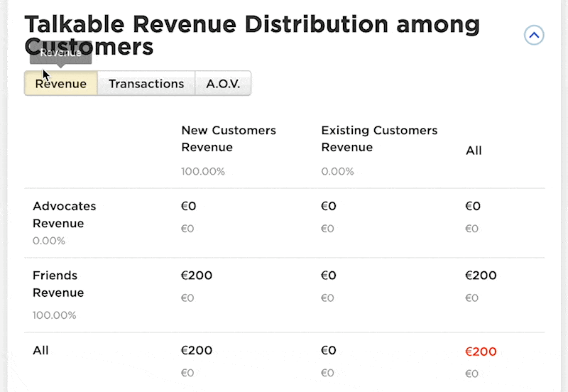This screenshot has width=568, height=392.
Task: Click the red €200 total value
Action: 481,352
